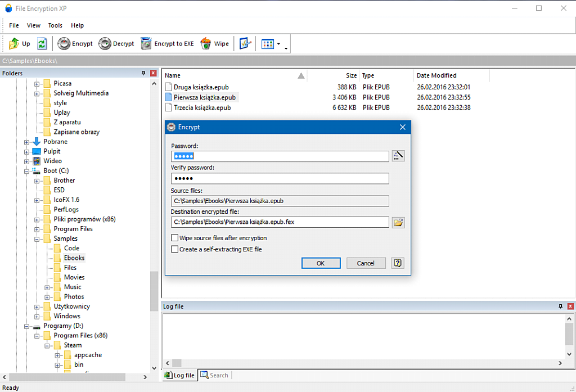Select the Windows folder in tree

67,316
